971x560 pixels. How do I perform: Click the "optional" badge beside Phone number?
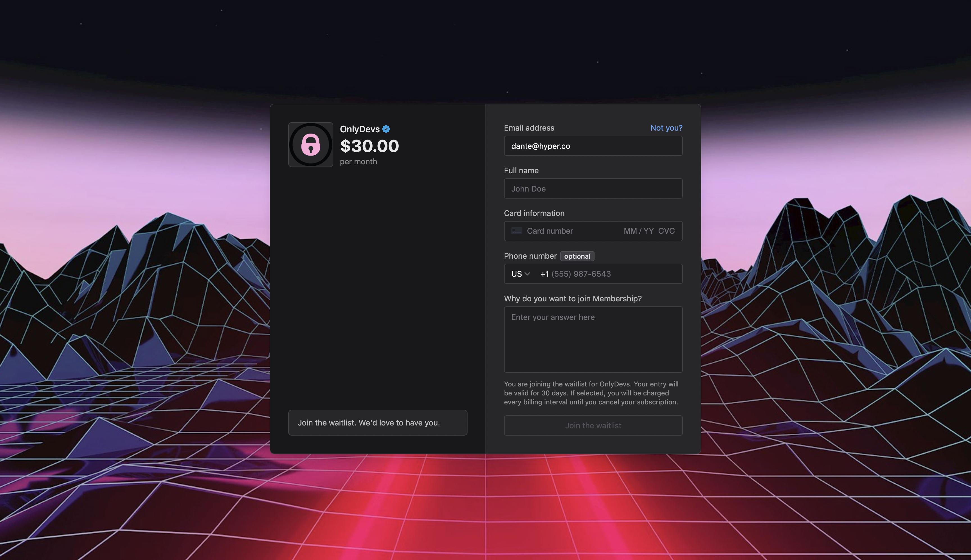(577, 256)
